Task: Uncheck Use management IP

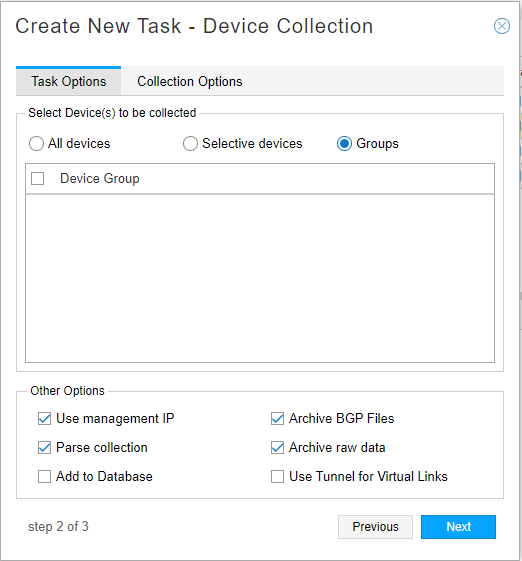Action: pos(44,418)
